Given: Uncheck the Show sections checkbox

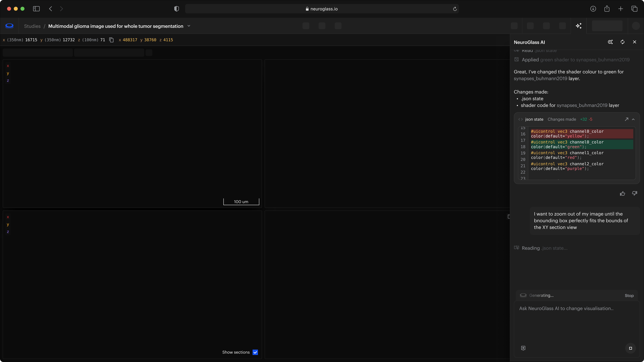Looking at the screenshot, I should (255, 352).
